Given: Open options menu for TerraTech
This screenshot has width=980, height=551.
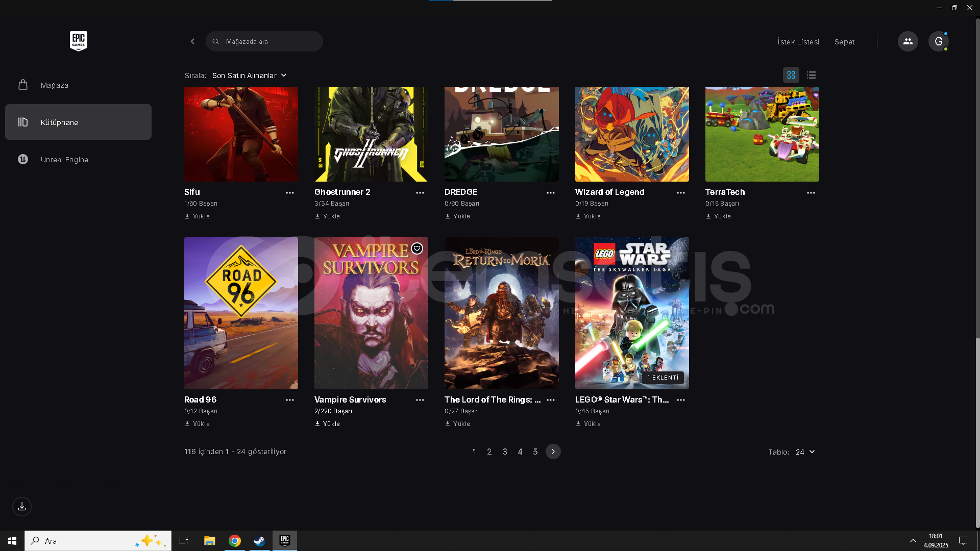Looking at the screenshot, I should pyautogui.click(x=811, y=193).
